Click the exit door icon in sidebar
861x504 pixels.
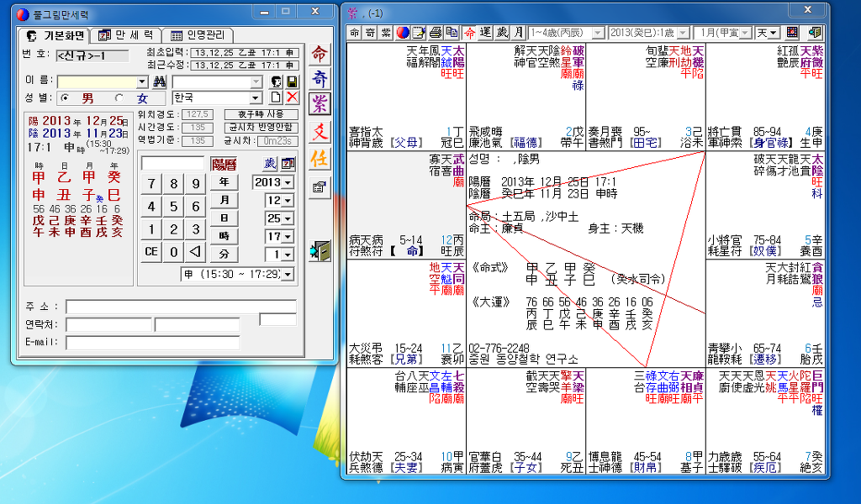click(320, 249)
